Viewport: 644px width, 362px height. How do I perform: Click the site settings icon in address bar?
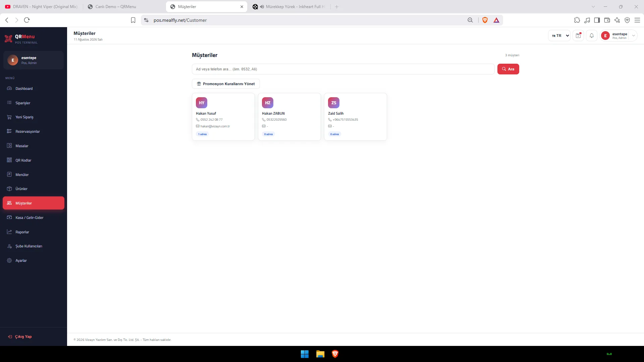[x=146, y=20]
